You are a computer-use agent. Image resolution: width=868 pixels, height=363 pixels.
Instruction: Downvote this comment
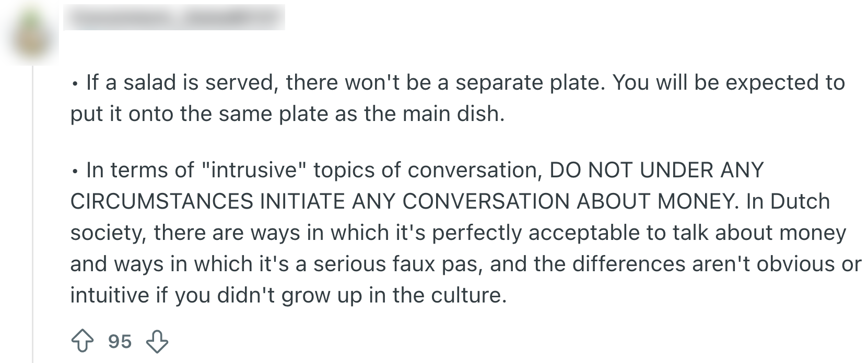pyautogui.click(x=157, y=342)
